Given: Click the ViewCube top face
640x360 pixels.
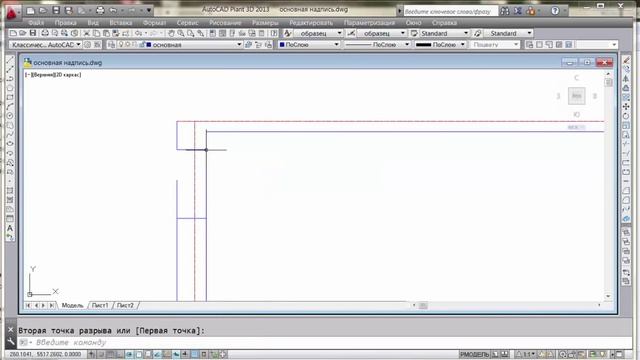Looking at the screenshot, I should tap(576, 96).
